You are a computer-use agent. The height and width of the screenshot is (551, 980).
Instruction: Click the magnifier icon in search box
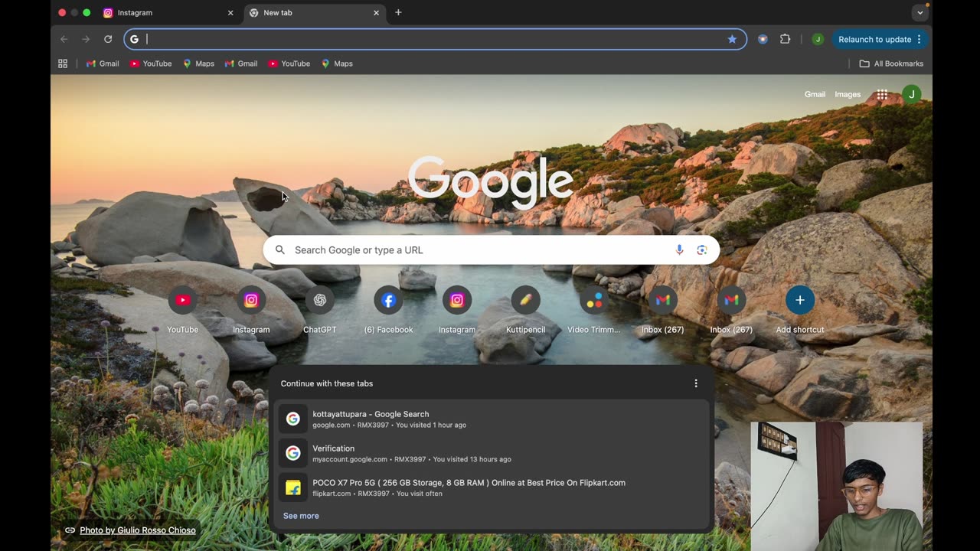tap(280, 249)
